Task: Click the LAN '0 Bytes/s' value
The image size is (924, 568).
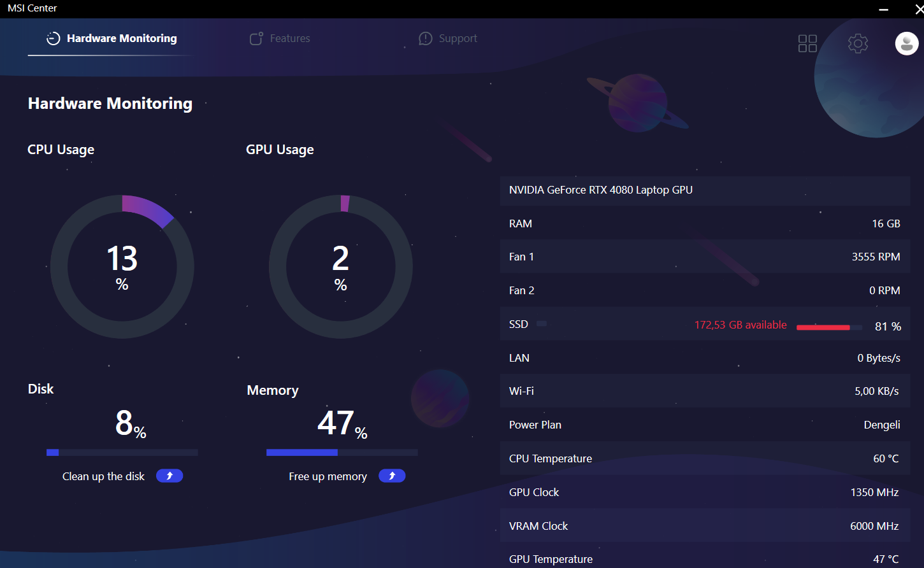Action: click(x=879, y=358)
